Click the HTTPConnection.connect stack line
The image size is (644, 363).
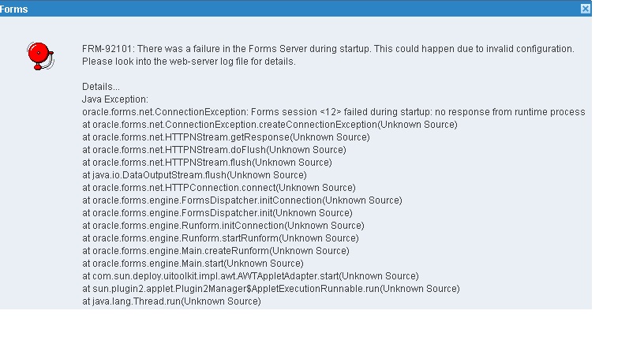(219, 188)
